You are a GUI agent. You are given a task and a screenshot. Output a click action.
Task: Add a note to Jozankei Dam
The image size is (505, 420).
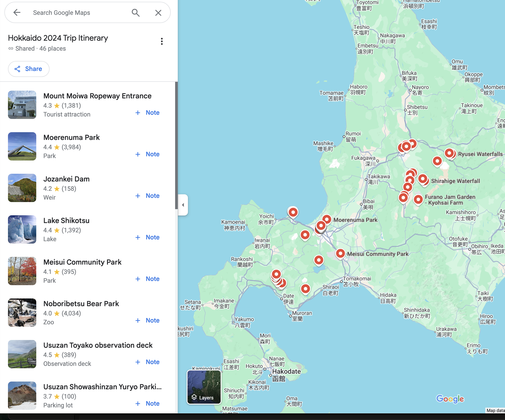click(147, 196)
